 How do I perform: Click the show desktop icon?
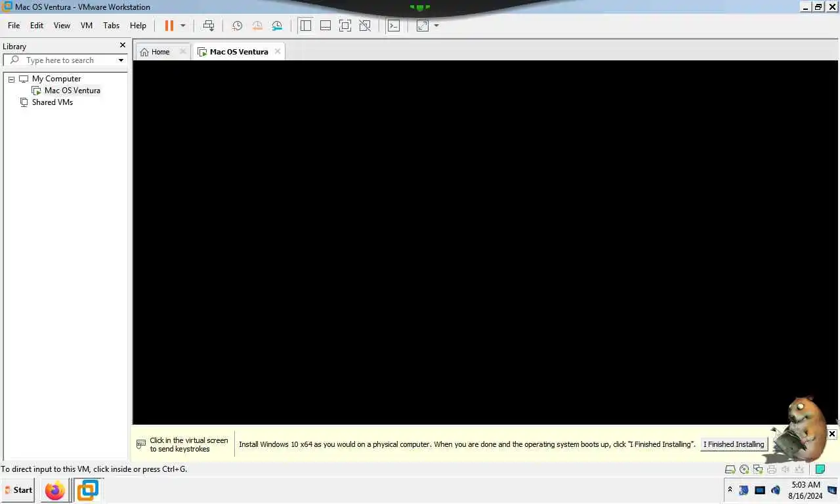pos(832,490)
